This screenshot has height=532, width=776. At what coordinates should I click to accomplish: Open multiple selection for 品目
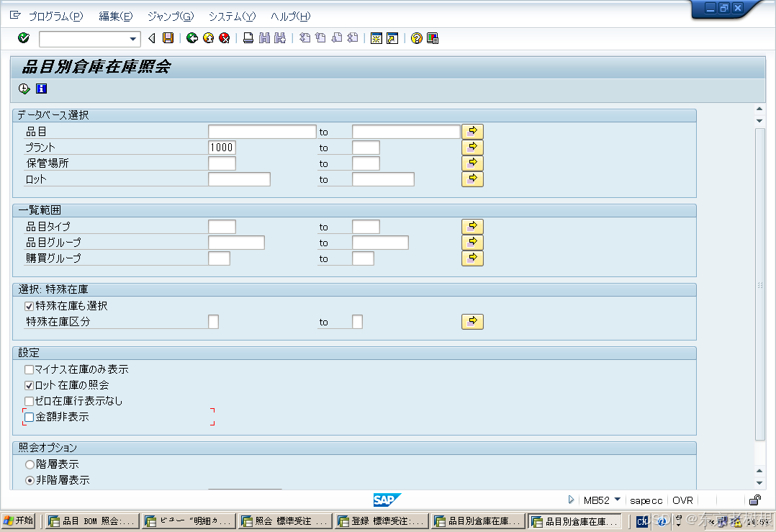(x=473, y=132)
